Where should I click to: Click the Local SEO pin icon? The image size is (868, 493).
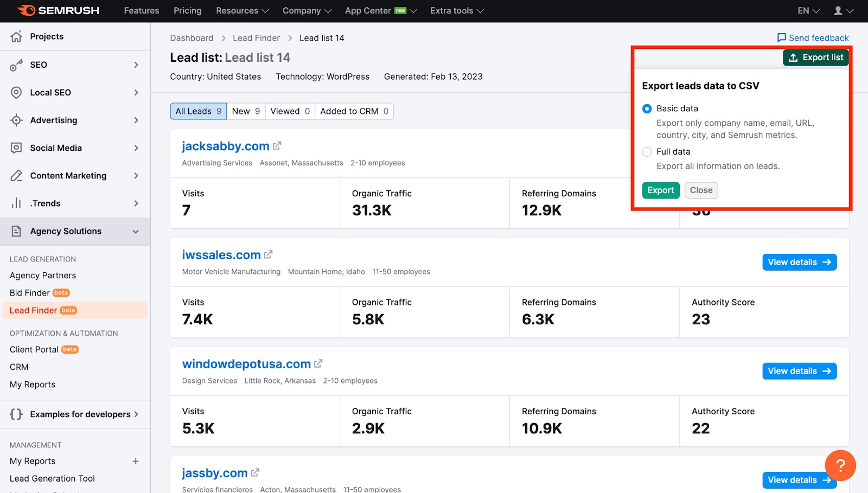click(16, 92)
